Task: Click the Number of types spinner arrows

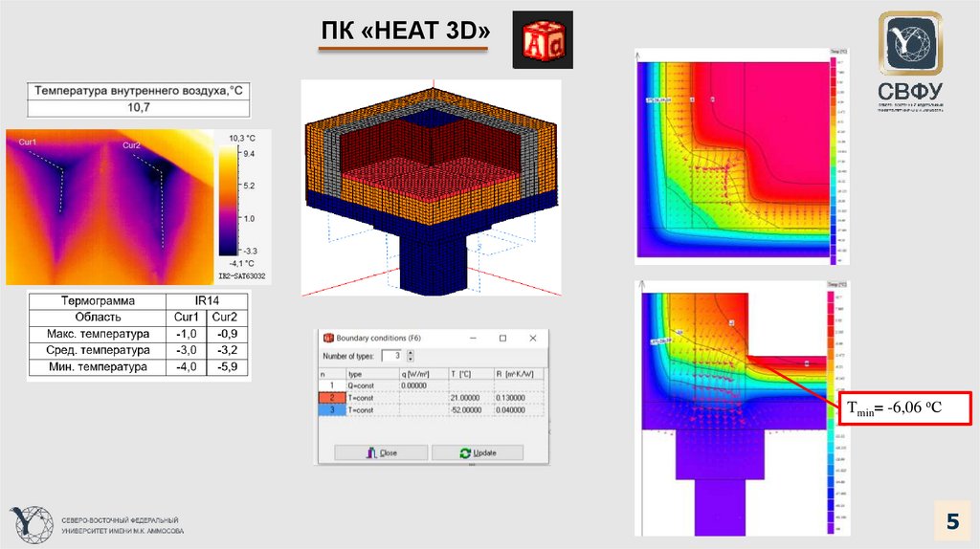Action: click(411, 356)
